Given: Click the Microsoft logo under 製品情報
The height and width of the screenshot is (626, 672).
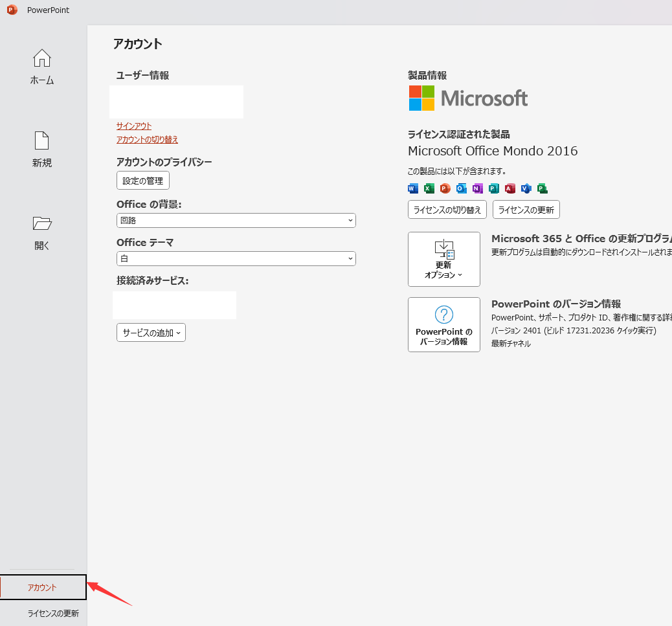Looking at the screenshot, I should [x=468, y=98].
